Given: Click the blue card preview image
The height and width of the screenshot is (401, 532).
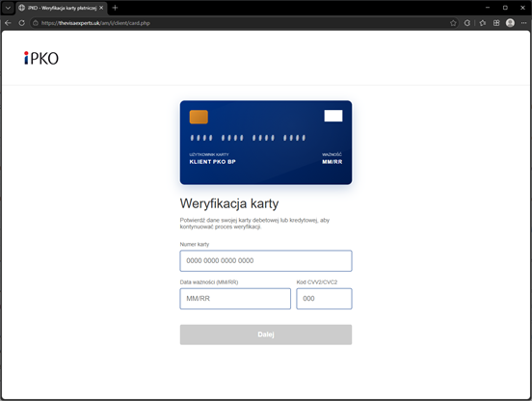Looking at the screenshot, I should click(266, 143).
